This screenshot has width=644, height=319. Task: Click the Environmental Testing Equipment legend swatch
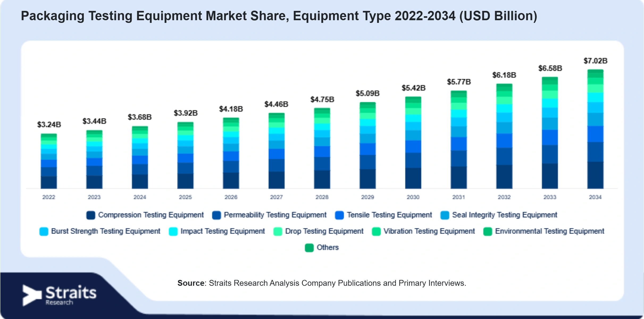(488, 232)
